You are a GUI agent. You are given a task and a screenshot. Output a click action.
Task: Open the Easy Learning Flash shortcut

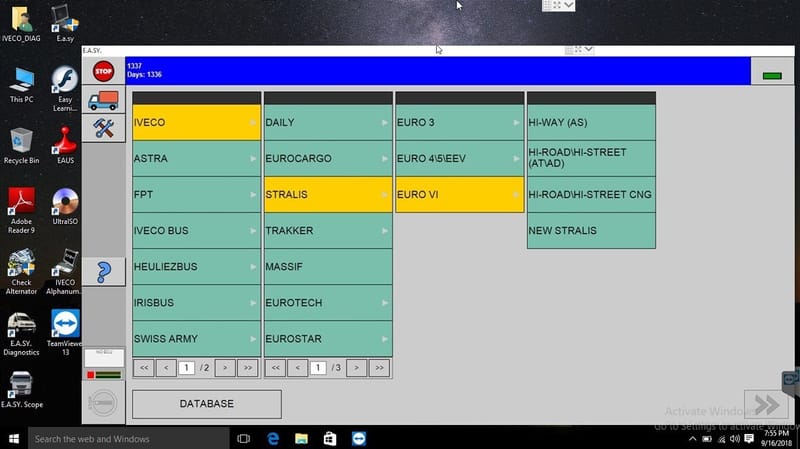pyautogui.click(x=65, y=89)
